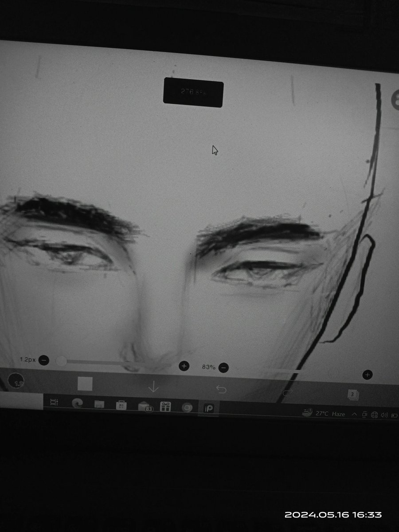Image resolution: width=399 pixels, height=532 pixels.
Task: Decrease opacity using minus beside 83%
Action: (x=223, y=368)
